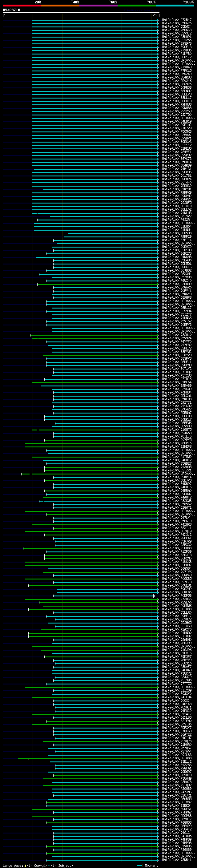Open hit UniRef100_A8MQP1
This screenshot has height=868, width=197.
pos(176,37)
